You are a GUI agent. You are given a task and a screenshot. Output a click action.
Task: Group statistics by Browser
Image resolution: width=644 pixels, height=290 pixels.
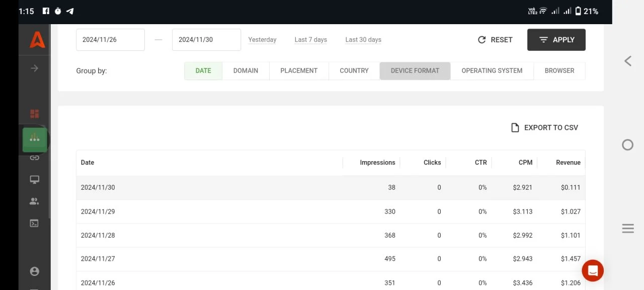click(559, 70)
